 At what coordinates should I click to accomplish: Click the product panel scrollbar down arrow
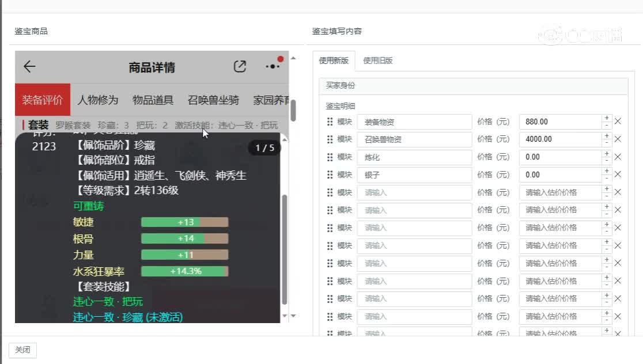[293, 316]
